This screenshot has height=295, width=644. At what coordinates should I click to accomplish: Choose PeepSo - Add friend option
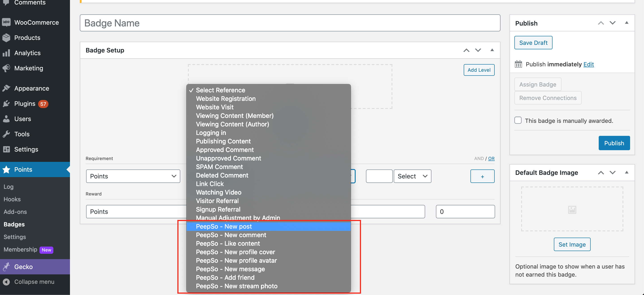[x=268, y=277]
